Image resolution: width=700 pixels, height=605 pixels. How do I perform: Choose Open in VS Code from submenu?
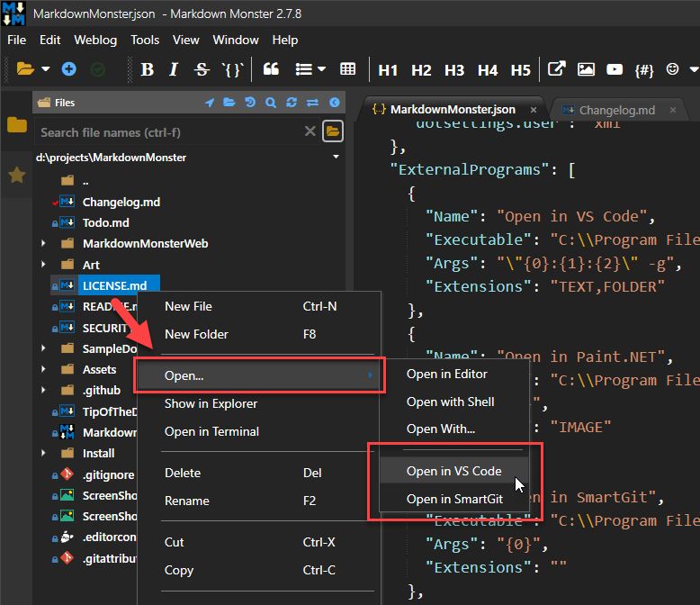click(x=453, y=471)
